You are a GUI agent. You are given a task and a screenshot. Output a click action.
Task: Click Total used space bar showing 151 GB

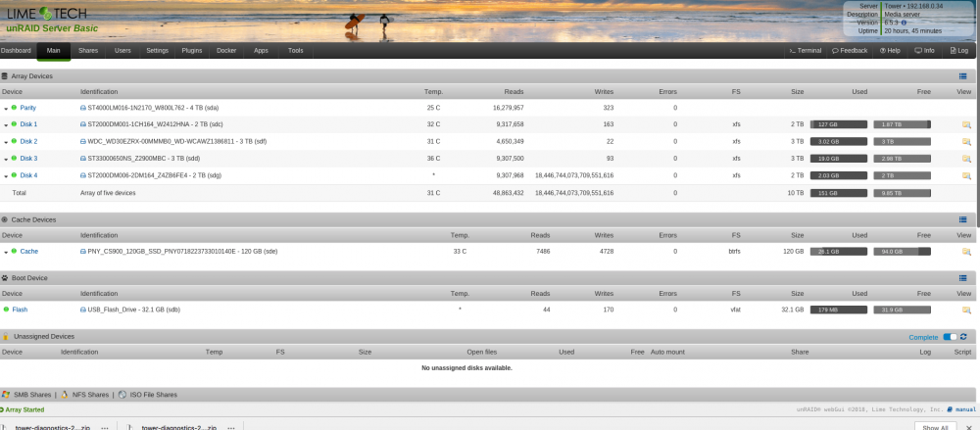839,193
